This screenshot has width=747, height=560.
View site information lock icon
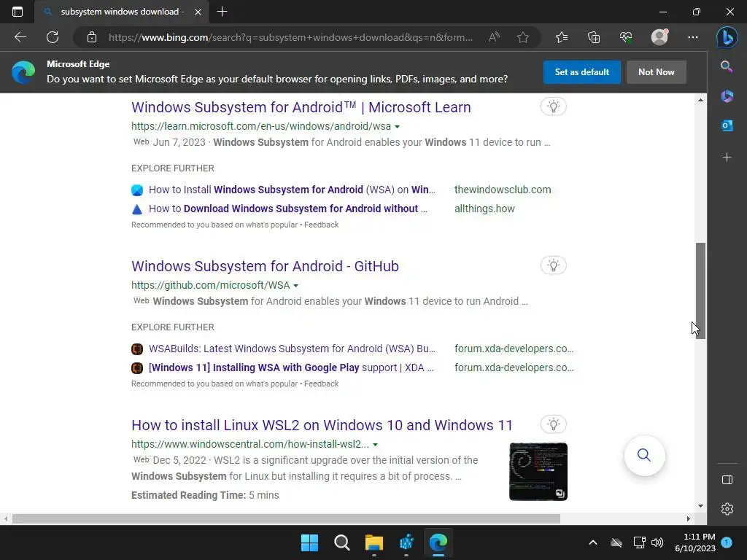(x=92, y=37)
